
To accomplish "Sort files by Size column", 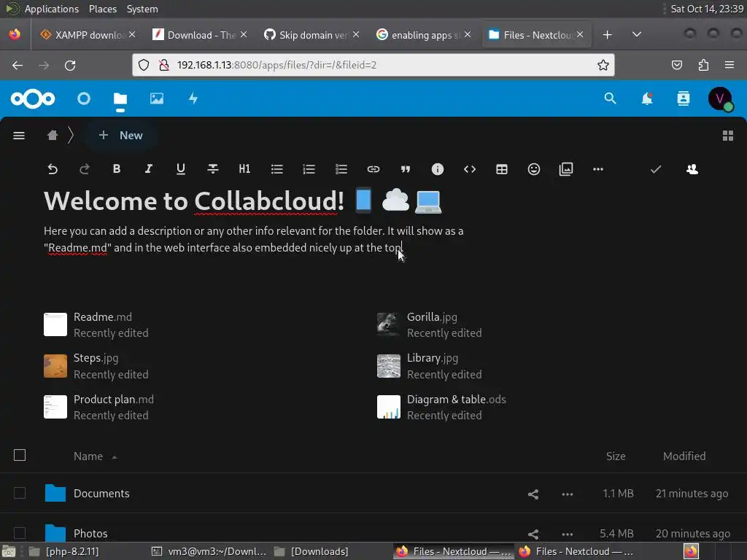I will tap(616, 456).
